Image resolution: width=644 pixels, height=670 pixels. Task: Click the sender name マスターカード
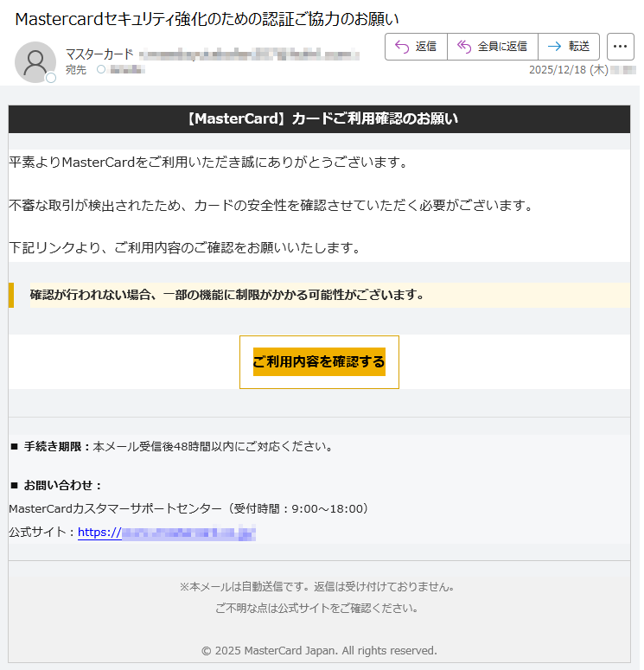(x=99, y=54)
